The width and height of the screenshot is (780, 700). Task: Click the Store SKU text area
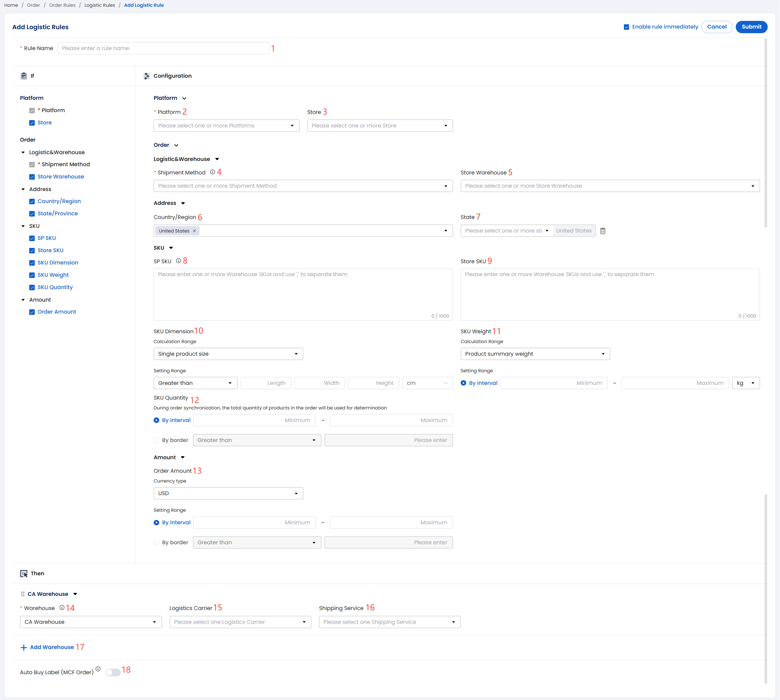(x=610, y=295)
